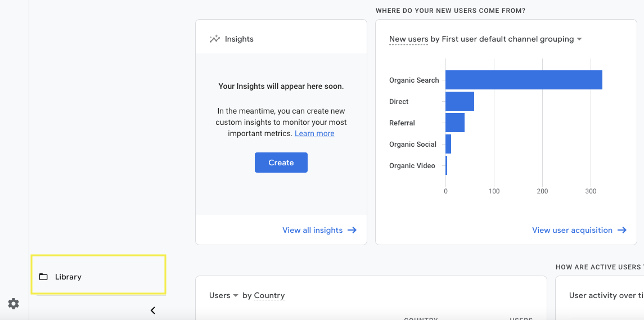Viewport: 644px width, 320px height.
Task: Select the Country dimension label
Action: pyautogui.click(x=269, y=295)
